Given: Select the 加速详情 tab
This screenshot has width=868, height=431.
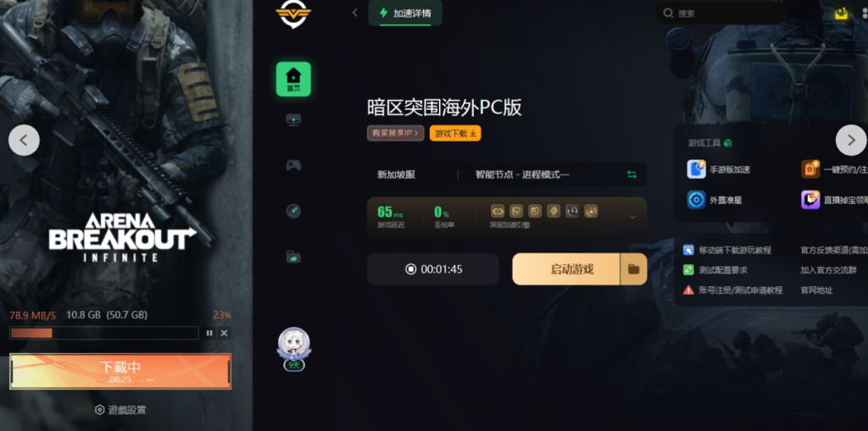Looking at the screenshot, I should click(x=405, y=14).
